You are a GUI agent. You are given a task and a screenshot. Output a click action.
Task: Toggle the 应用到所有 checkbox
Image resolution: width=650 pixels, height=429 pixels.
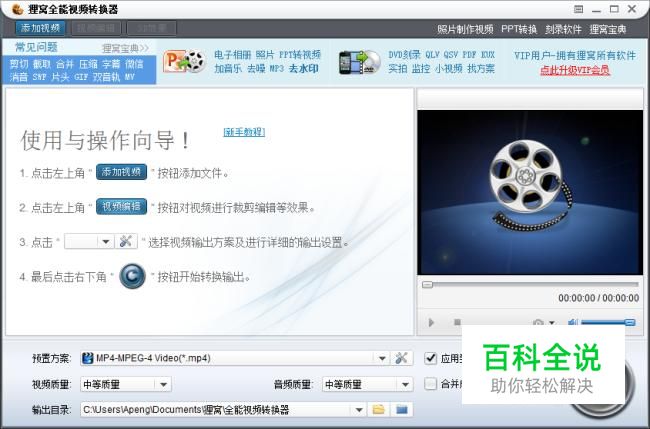[431, 358]
